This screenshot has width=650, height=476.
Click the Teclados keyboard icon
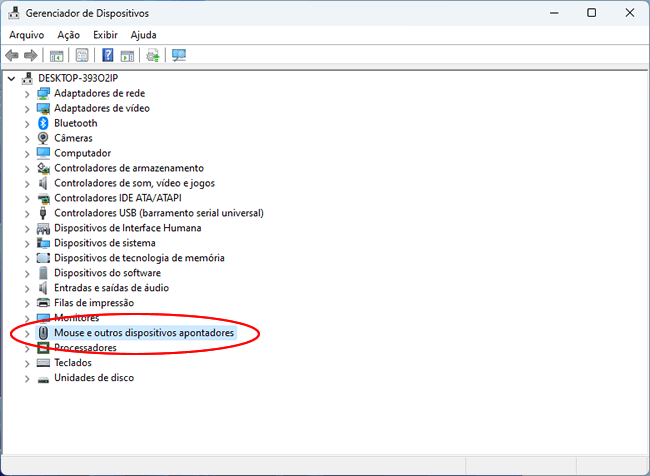pos(43,363)
